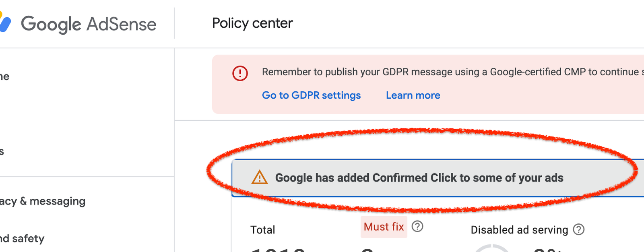This screenshot has width=644, height=252.
Task: Click the Confirmed Click notice heading text
Action: tap(419, 178)
